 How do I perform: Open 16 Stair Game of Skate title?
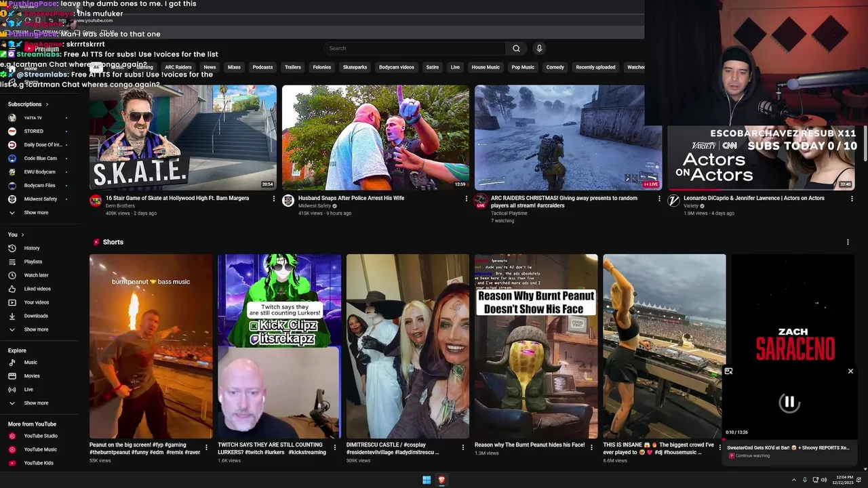click(177, 199)
